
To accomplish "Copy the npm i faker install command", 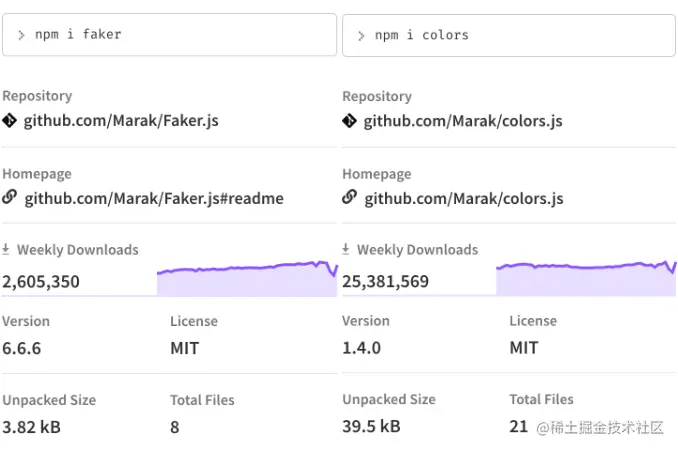I will click(x=170, y=35).
